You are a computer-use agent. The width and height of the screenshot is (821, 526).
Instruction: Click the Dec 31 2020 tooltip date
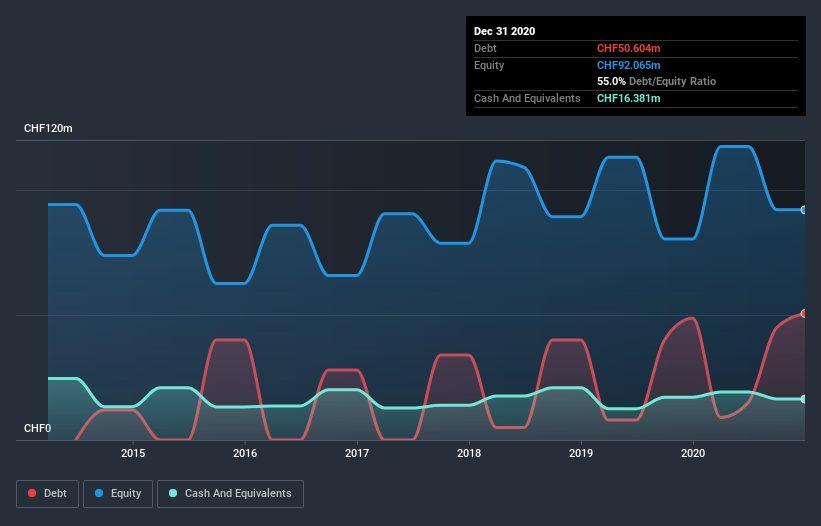[505, 31]
